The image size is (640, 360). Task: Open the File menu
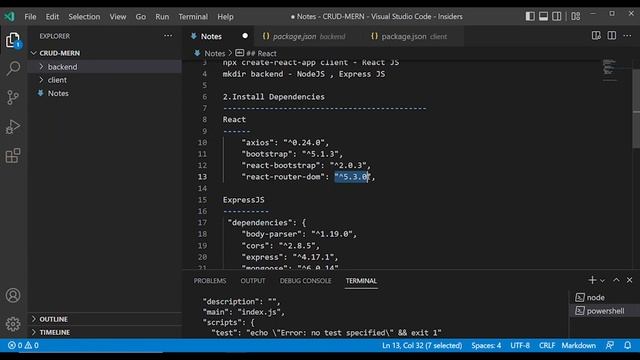click(x=30, y=17)
